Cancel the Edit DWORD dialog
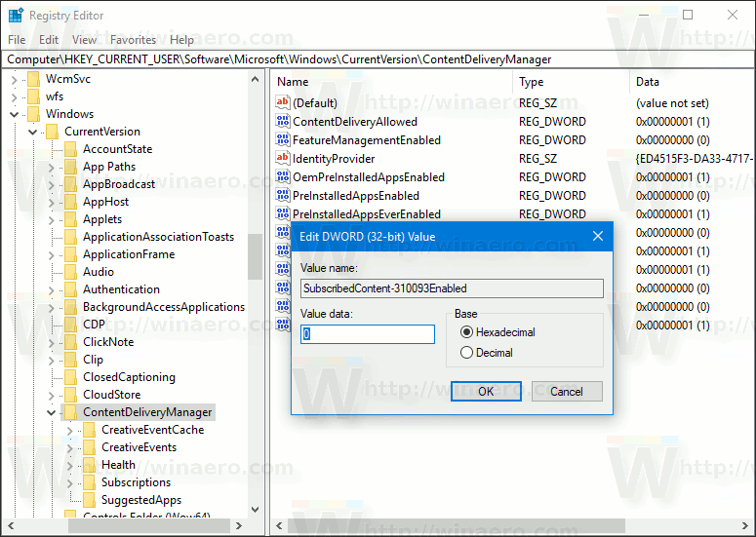 click(x=567, y=391)
